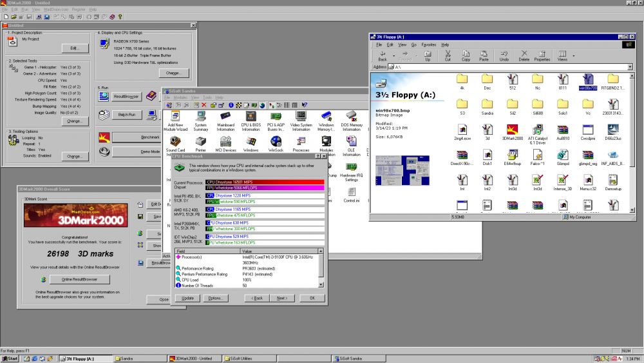Screen dimensions: 644x363
Task: Open System Summary module in Sandra
Action: pyautogui.click(x=200, y=121)
